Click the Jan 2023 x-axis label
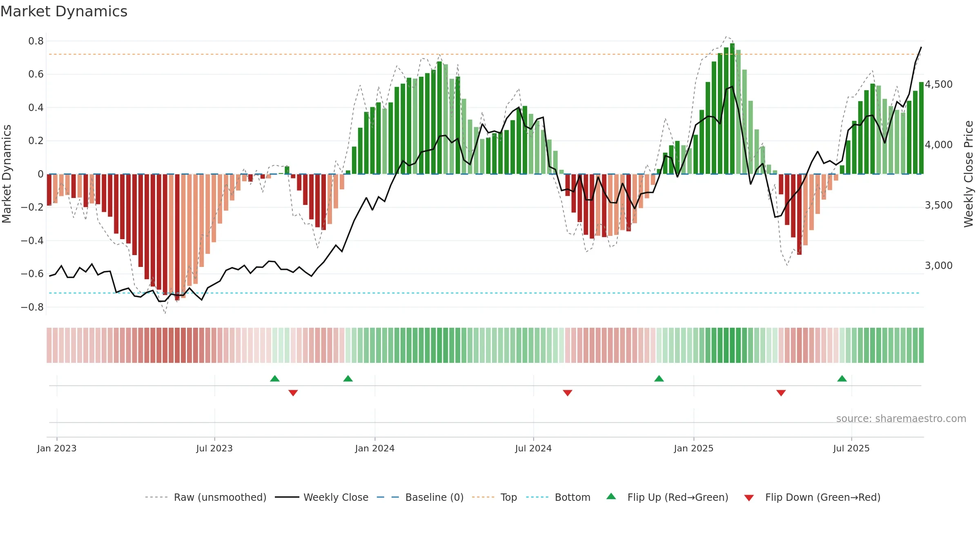This screenshot has width=980, height=551. click(57, 448)
